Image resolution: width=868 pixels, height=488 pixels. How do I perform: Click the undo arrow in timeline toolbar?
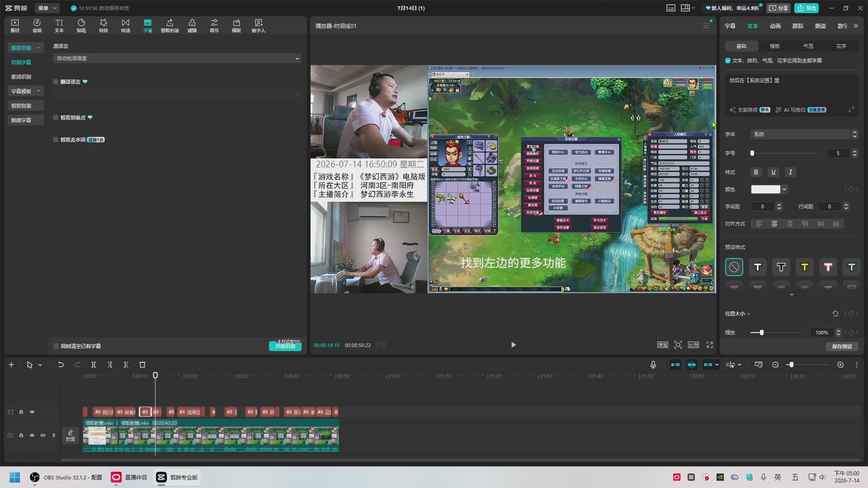coord(61,365)
